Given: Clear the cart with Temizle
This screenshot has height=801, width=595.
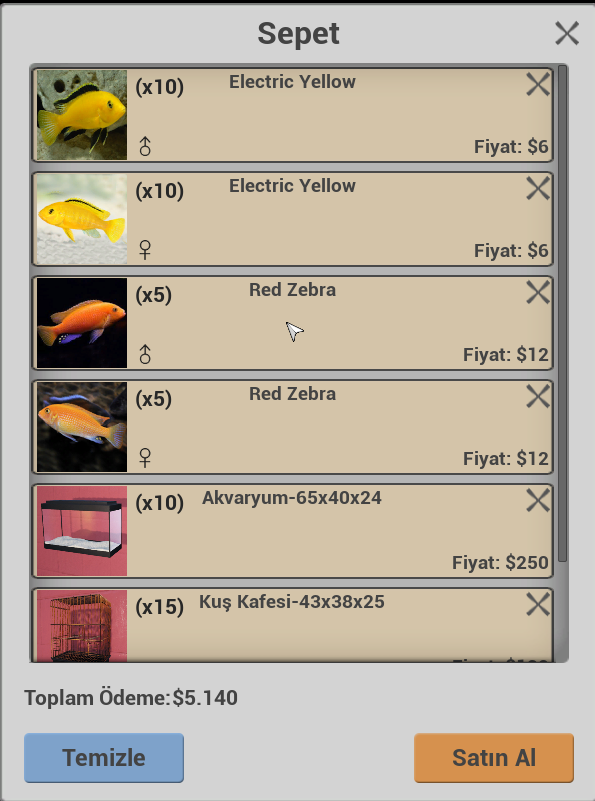Looking at the screenshot, I should pyautogui.click(x=104, y=758).
